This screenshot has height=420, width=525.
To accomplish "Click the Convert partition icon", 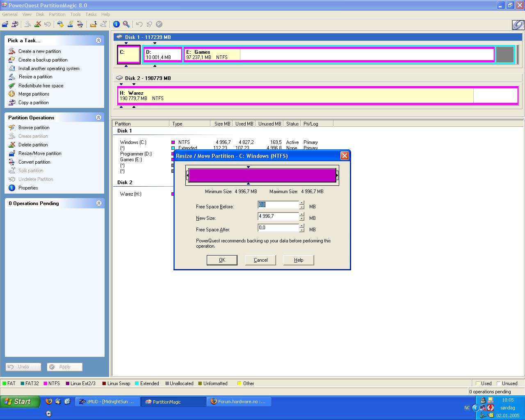I will [12, 162].
